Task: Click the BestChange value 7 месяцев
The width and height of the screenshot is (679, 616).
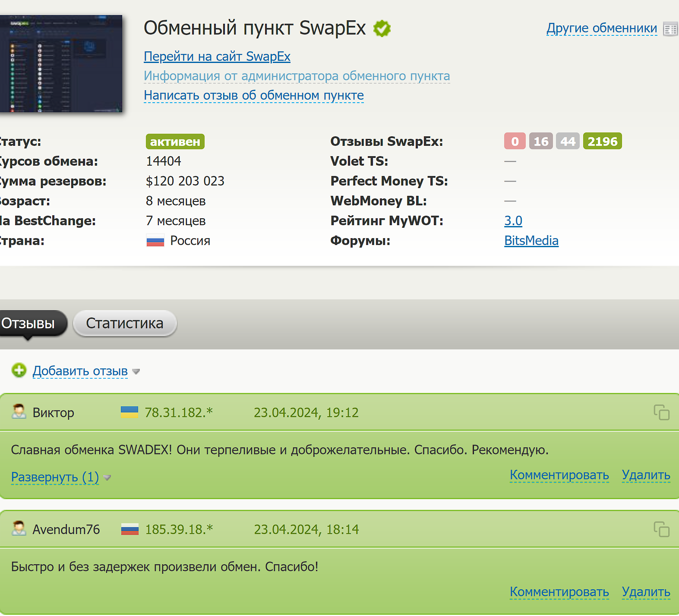Action: [x=176, y=221]
